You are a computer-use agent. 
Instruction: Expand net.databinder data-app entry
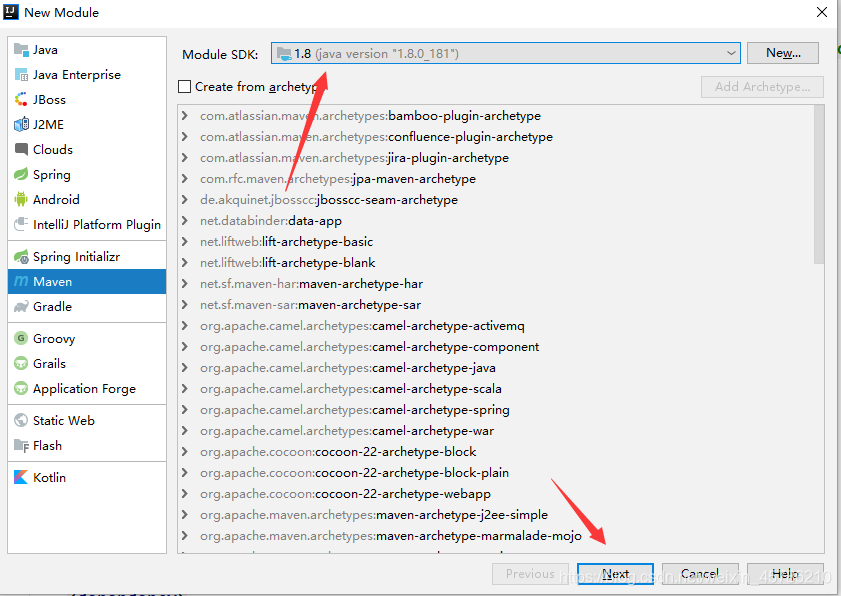tap(185, 220)
